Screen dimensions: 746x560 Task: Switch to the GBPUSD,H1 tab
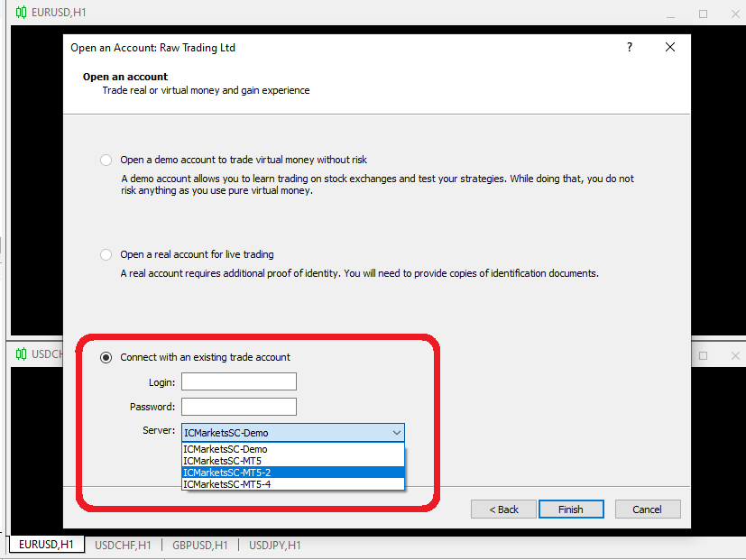[x=199, y=544]
